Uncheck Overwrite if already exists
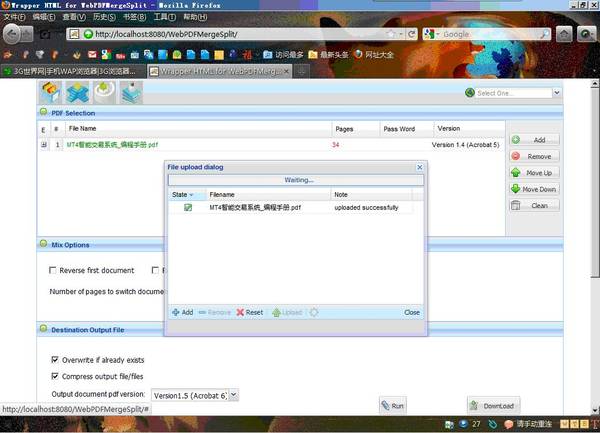The width and height of the screenshot is (600, 433). pyautogui.click(x=54, y=360)
